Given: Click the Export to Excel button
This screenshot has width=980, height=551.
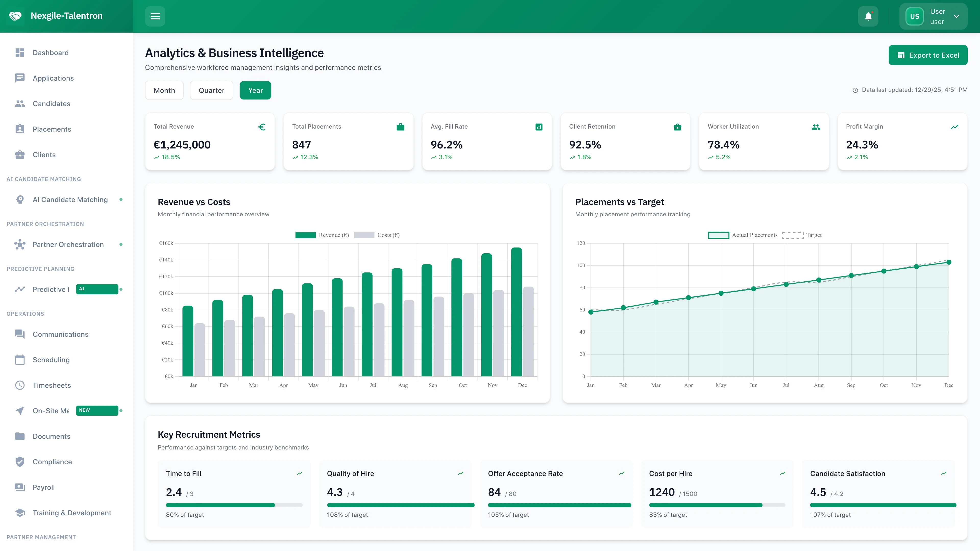Looking at the screenshot, I should pyautogui.click(x=928, y=55).
